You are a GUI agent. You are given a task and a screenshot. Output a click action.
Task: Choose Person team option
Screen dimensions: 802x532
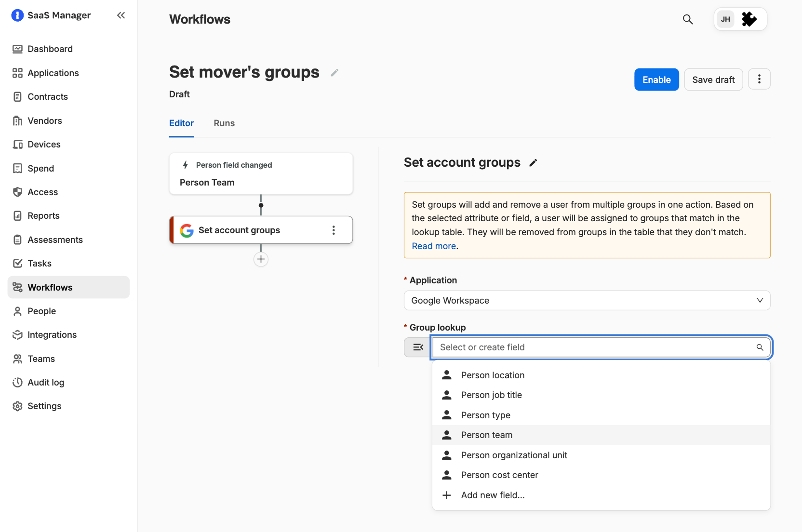click(601, 435)
